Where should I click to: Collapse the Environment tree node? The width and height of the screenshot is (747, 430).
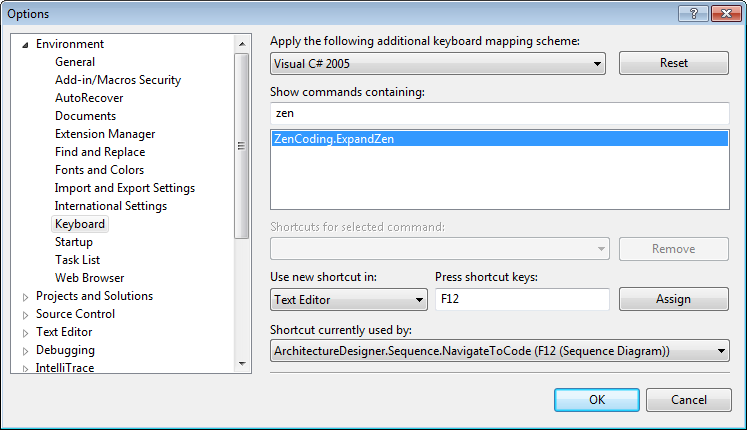[26, 44]
